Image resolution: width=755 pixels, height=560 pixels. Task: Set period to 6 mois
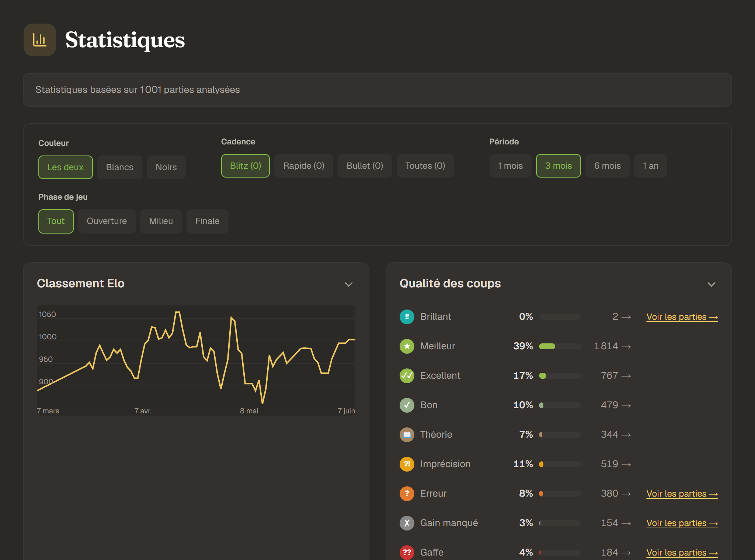[x=608, y=166]
